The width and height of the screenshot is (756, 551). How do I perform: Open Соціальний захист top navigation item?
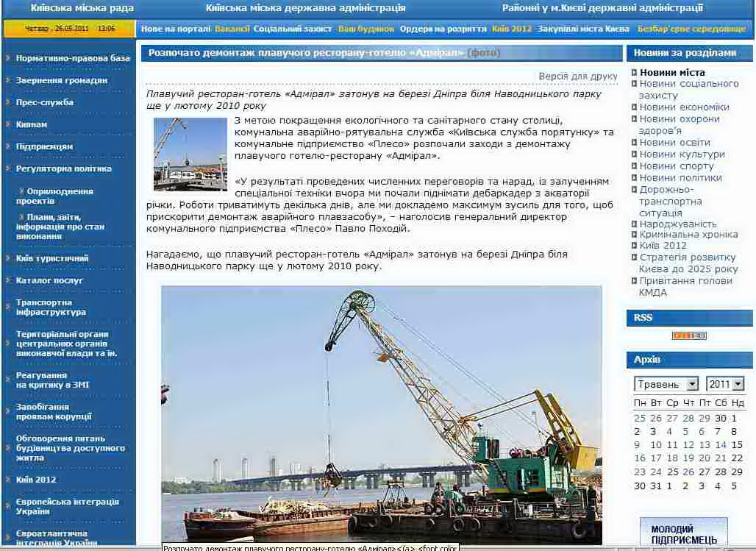[293, 29]
